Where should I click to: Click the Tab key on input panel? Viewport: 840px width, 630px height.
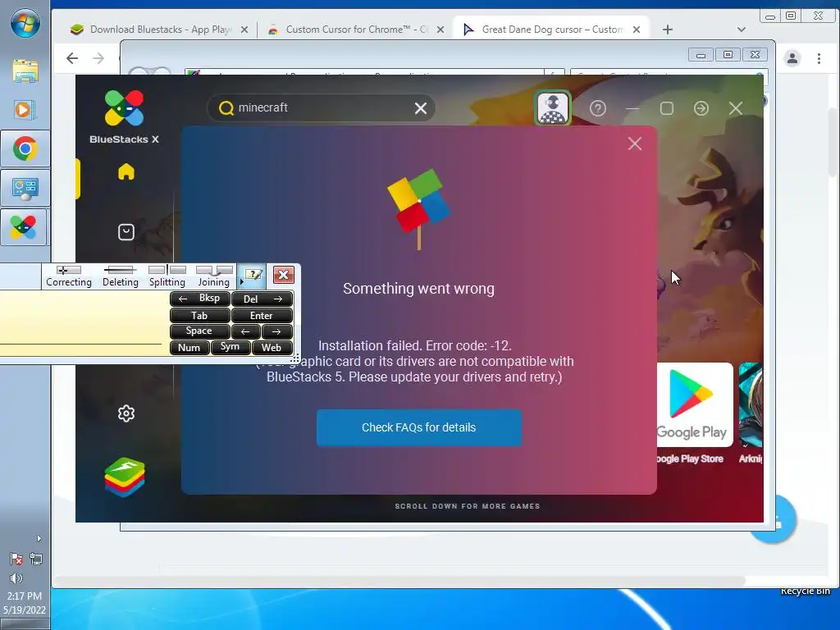pyautogui.click(x=200, y=316)
